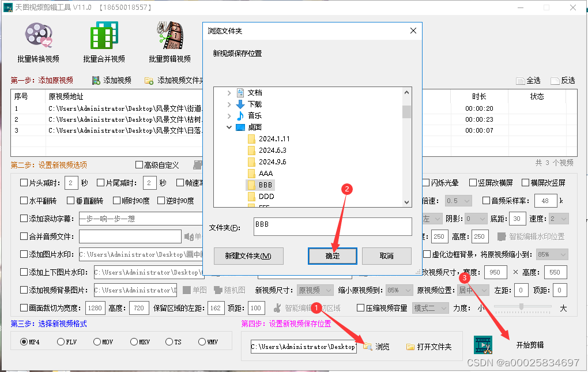
Task: Click the 浏览 browse folder icon
Action: [368, 347]
